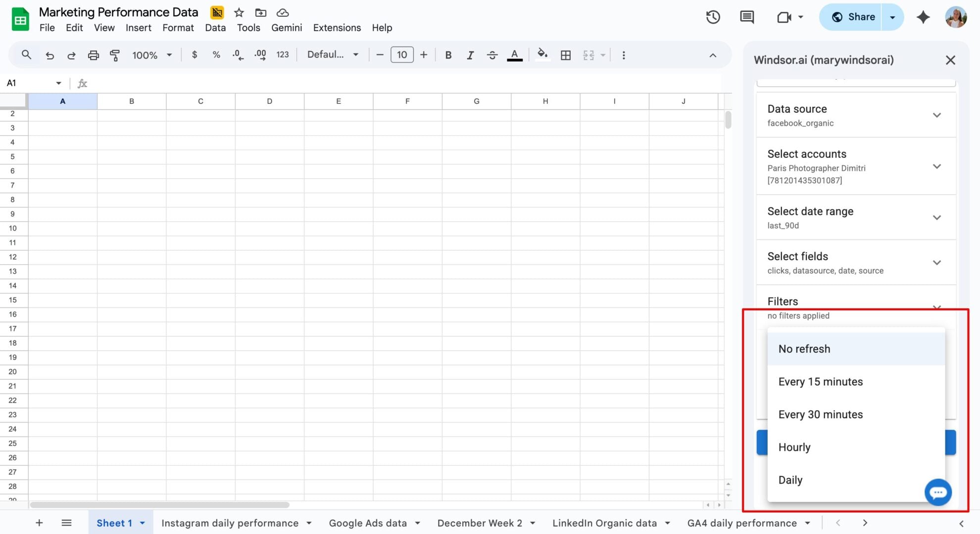Screen dimensions: 980x534
Task: Open the Data menu
Action: tap(215, 28)
